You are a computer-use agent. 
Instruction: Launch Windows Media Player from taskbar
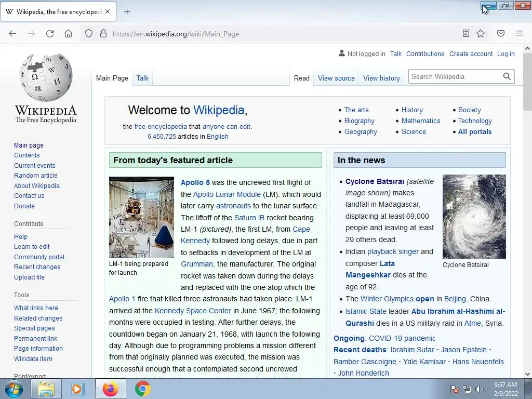coord(78,389)
